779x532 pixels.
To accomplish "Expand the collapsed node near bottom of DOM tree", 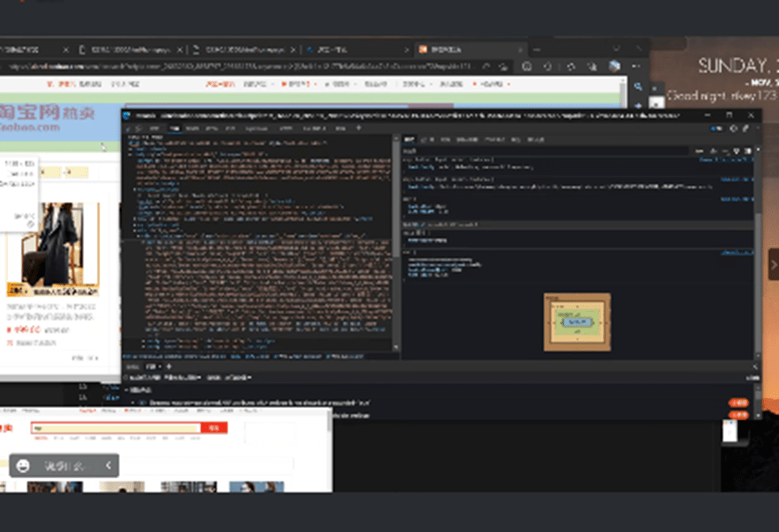I will pyautogui.click(x=144, y=341).
